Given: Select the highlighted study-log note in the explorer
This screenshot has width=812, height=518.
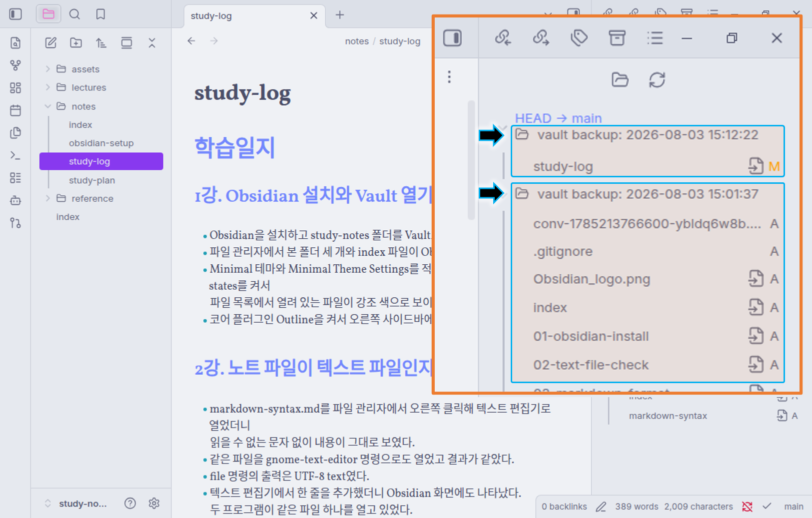Looking at the screenshot, I should point(101,161).
